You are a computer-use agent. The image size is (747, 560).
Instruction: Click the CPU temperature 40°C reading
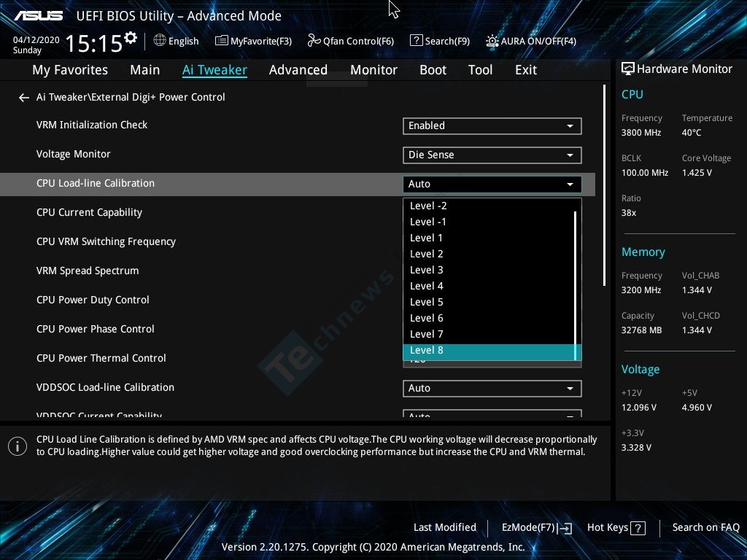[x=692, y=133]
